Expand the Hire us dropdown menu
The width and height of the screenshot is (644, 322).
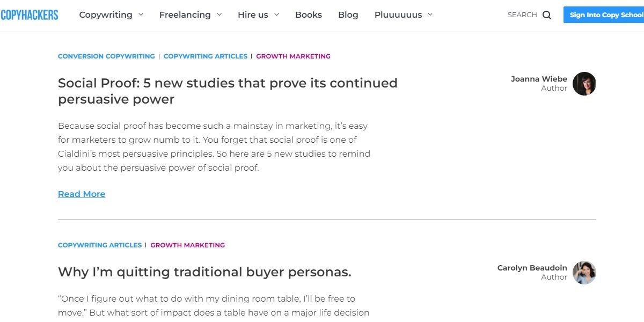(x=253, y=15)
